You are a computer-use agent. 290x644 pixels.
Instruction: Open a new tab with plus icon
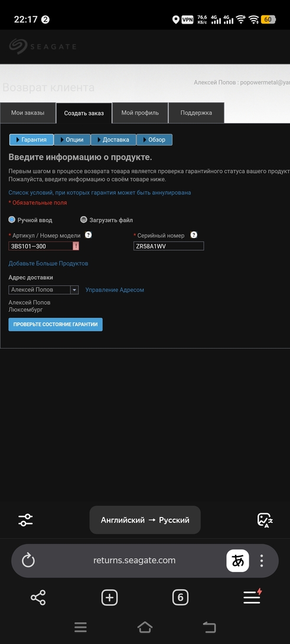109,597
